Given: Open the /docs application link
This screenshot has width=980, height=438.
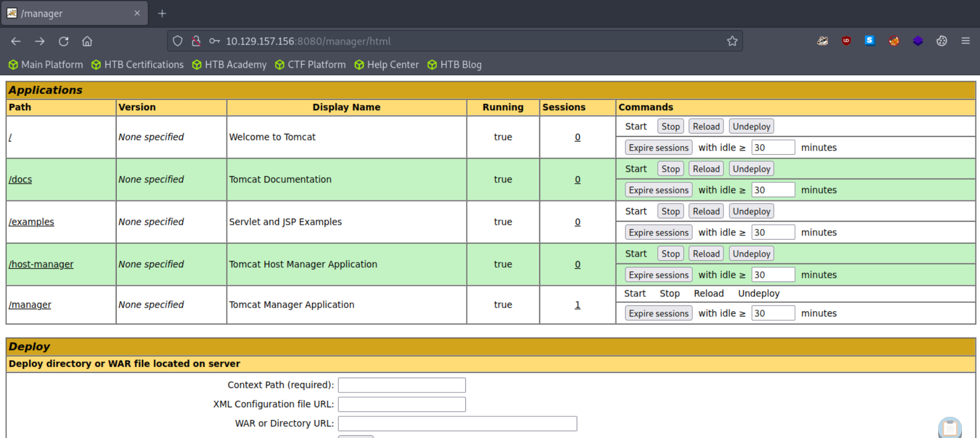Looking at the screenshot, I should click(20, 179).
